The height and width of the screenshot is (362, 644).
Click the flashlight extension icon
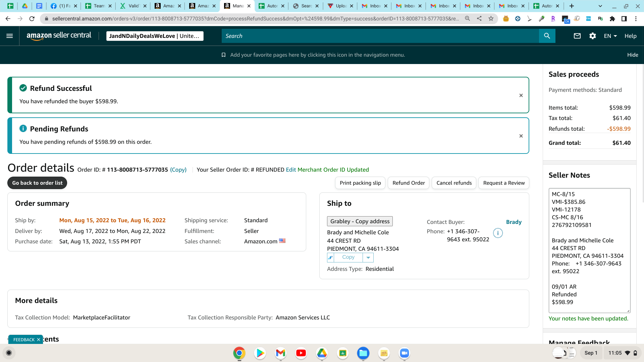[x=541, y=19]
